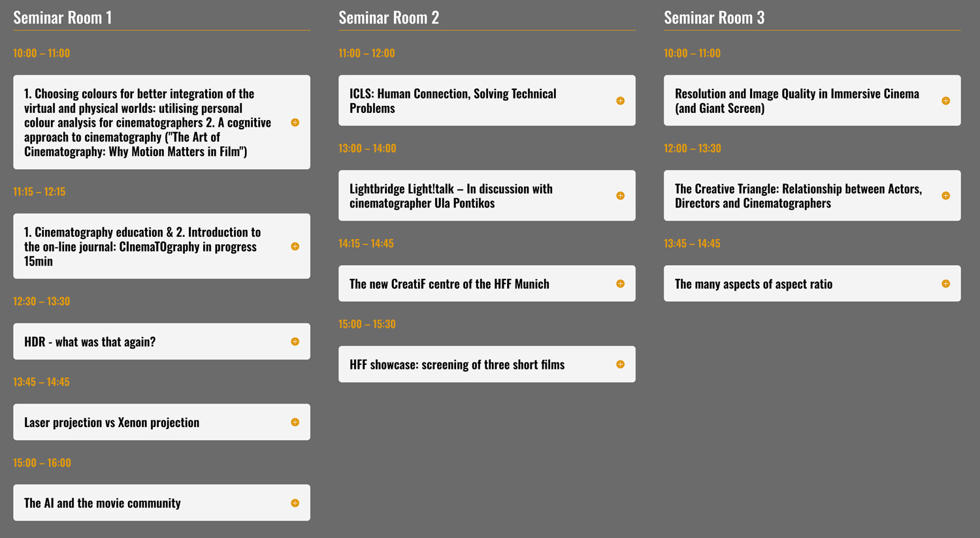Click HDR - what was that again title
This screenshot has height=538, width=980.
pos(90,341)
